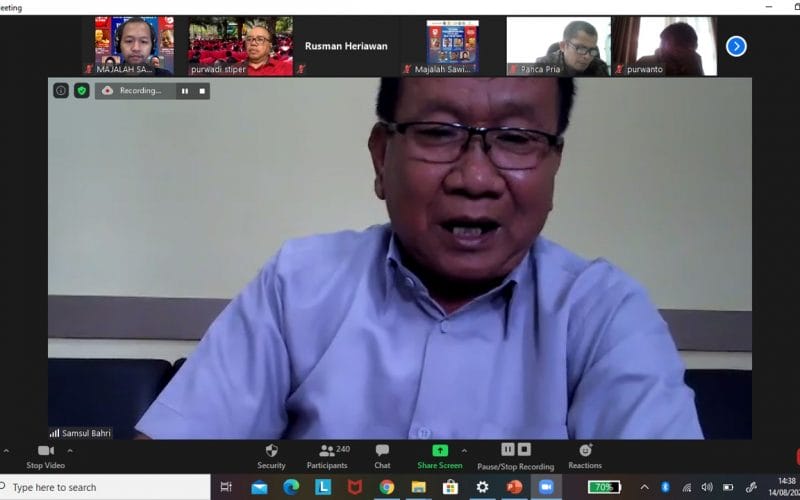Image resolution: width=800 pixels, height=500 pixels.
Task: Select the purwadi stiper video thumbnail
Action: coord(240,46)
